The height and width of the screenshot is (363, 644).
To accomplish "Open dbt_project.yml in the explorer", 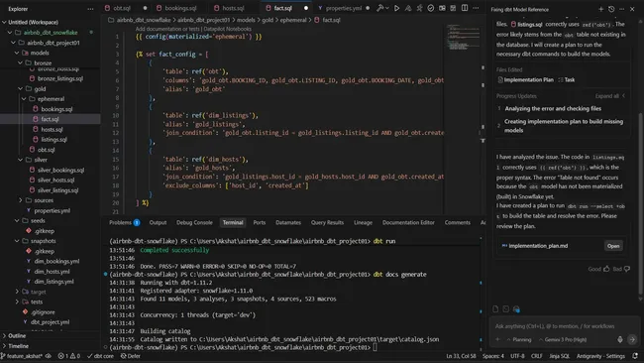I will [x=50, y=322].
